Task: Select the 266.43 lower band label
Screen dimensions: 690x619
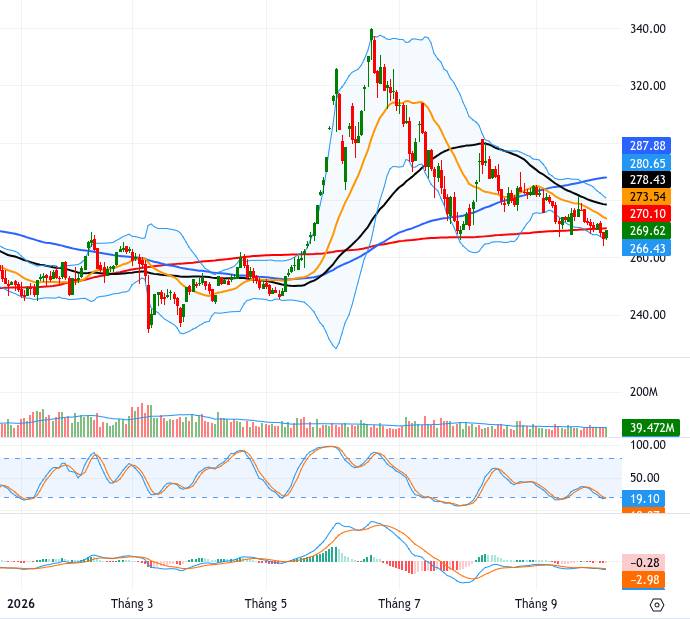Action: tap(646, 248)
